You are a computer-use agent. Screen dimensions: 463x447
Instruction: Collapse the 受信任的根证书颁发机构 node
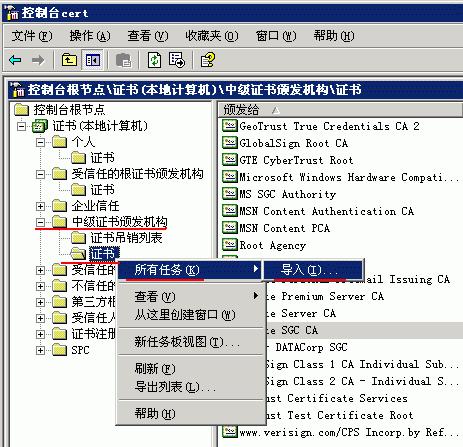[x=40, y=174]
